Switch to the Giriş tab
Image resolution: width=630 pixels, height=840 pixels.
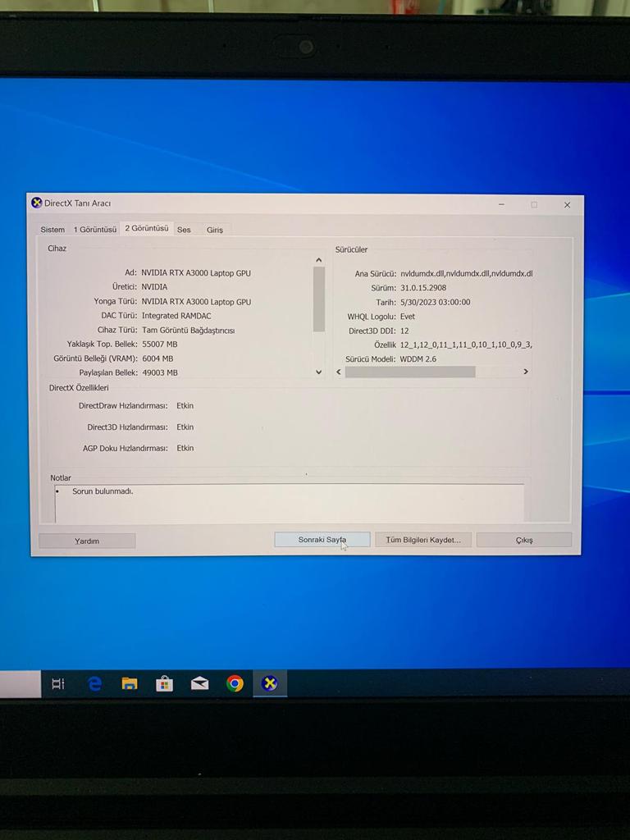pos(215,230)
